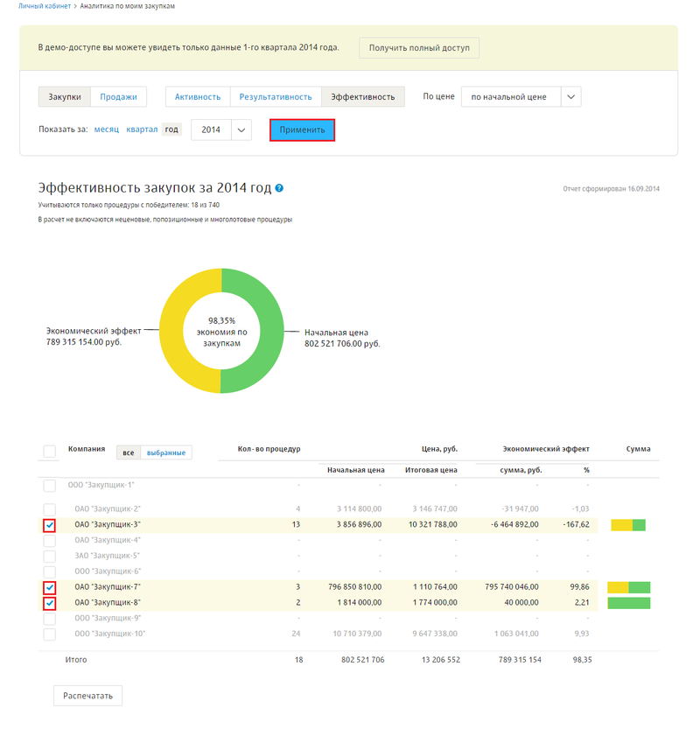Image resolution: width=700 pixels, height=736 pixels.
Task: Go to the Личный кабинет breadcrumb link
Action: (45, 6)
